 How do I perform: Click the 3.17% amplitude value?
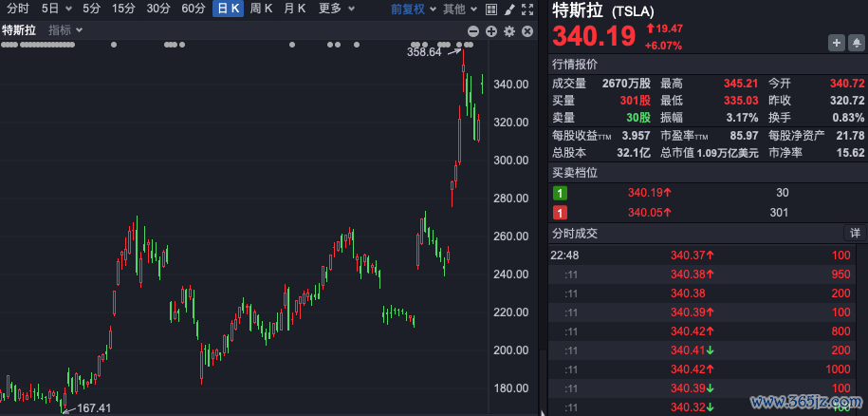743,118
